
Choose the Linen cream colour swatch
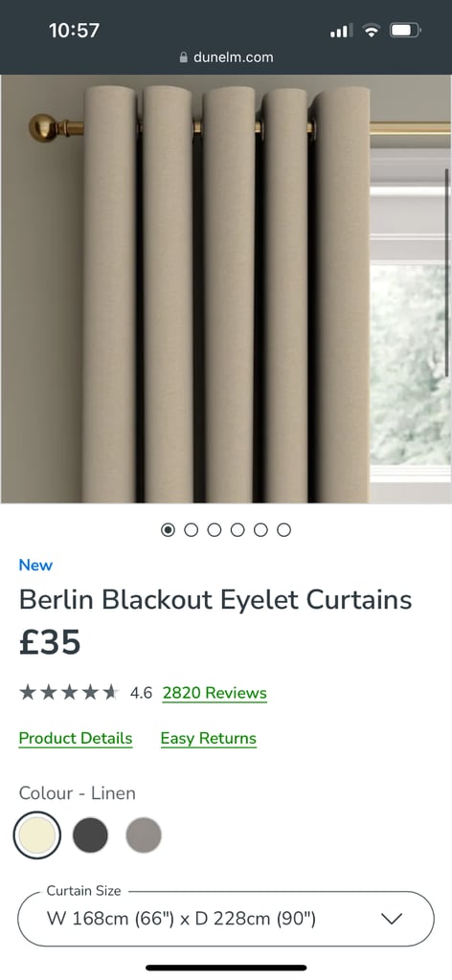click(x=37, y=835)
